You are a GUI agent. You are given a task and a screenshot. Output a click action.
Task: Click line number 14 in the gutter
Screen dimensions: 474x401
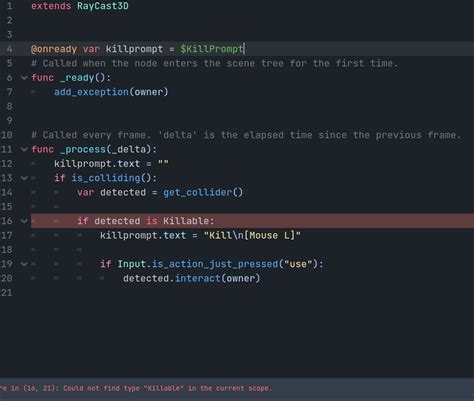tap(6, 193)
